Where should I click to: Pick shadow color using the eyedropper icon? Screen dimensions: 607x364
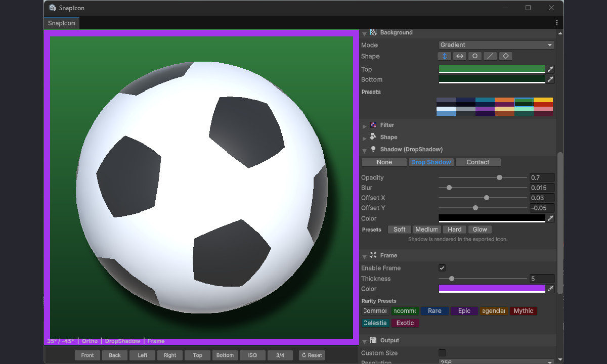[551, 218]
